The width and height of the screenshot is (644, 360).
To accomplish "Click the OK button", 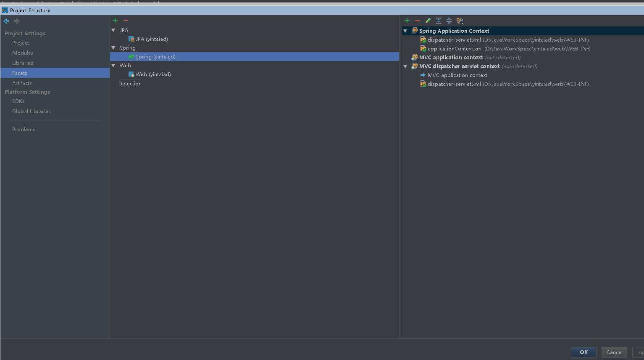I will tap(584, 352).
